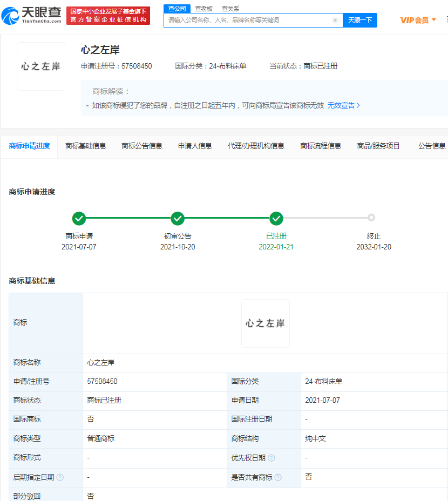The width and height of the screenshot is (448, 501).
Task: Select the 商标申请进度 tab
Action: [29, 146]
